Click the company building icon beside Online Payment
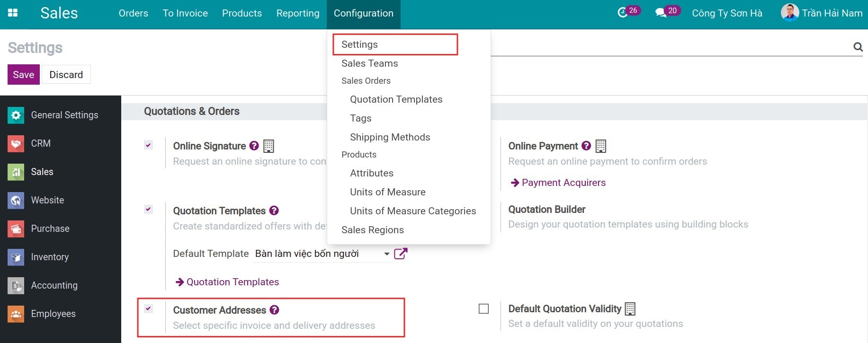868x343 pixels. coord(601,146)
